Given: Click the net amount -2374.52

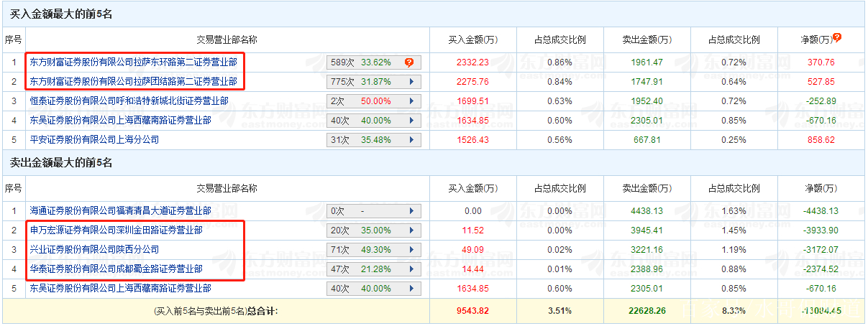Looking at the screenshot, I should pos(821,269).
